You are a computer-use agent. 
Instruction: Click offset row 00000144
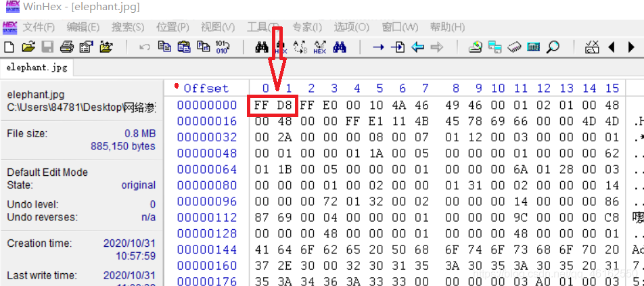click(x=207, y=249)
